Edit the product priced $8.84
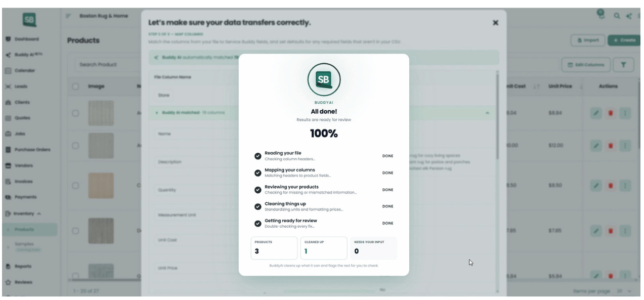Screen dimensions: 644x300 (595, 113)
